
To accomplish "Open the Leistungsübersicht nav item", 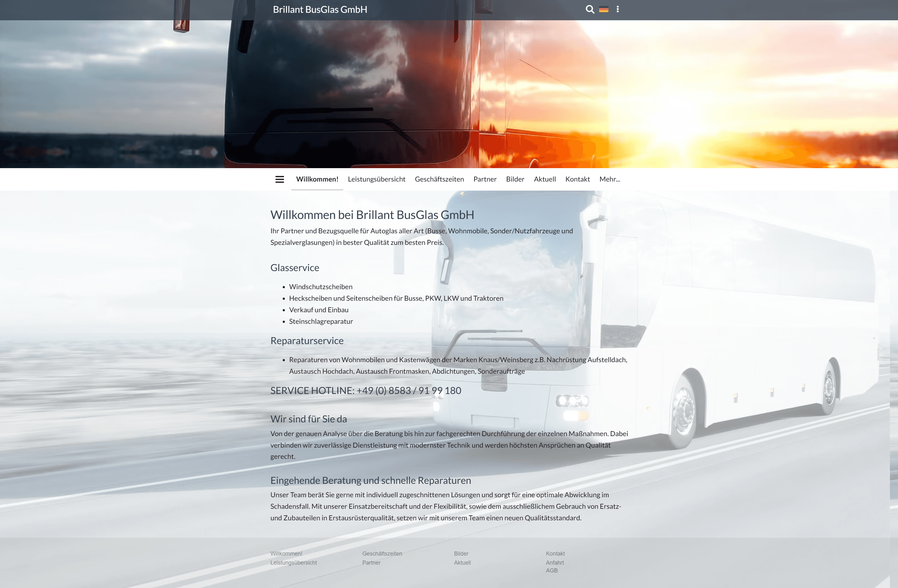I will [x=377, y=179].
